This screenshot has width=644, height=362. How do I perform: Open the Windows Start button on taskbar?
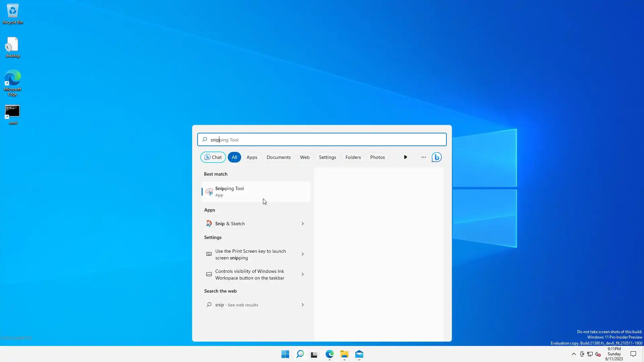tap(285, 354)
